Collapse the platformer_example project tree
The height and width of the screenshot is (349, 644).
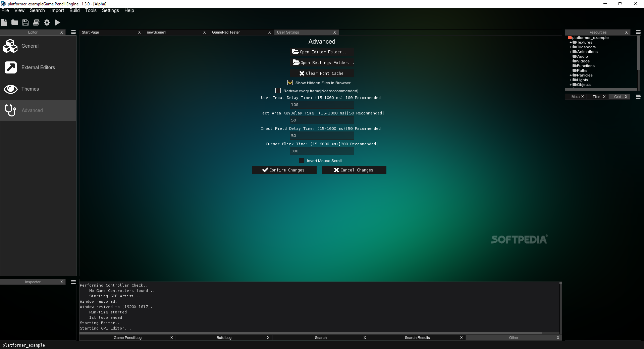(566, 38)
